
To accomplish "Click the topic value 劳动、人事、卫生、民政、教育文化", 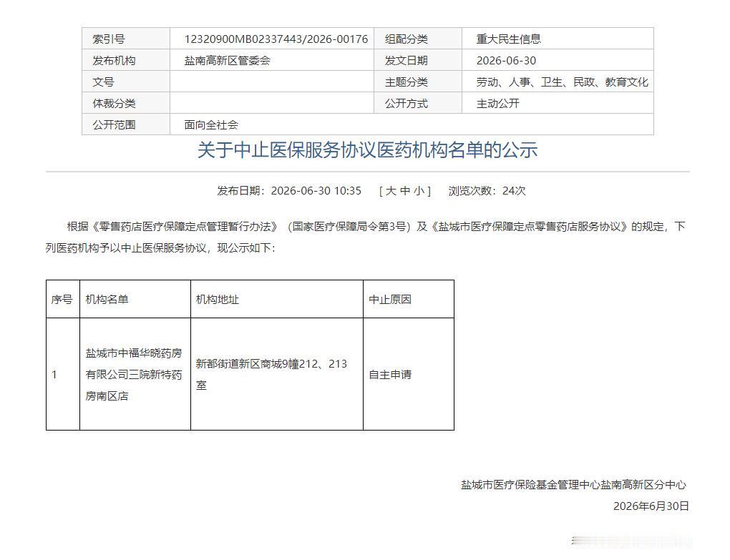I will [562, 82].
